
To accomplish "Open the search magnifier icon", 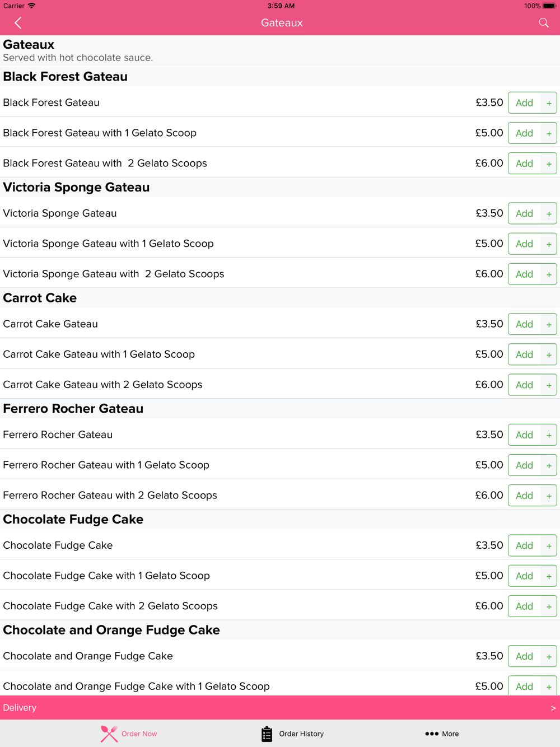I will click(x=544, y=23).
